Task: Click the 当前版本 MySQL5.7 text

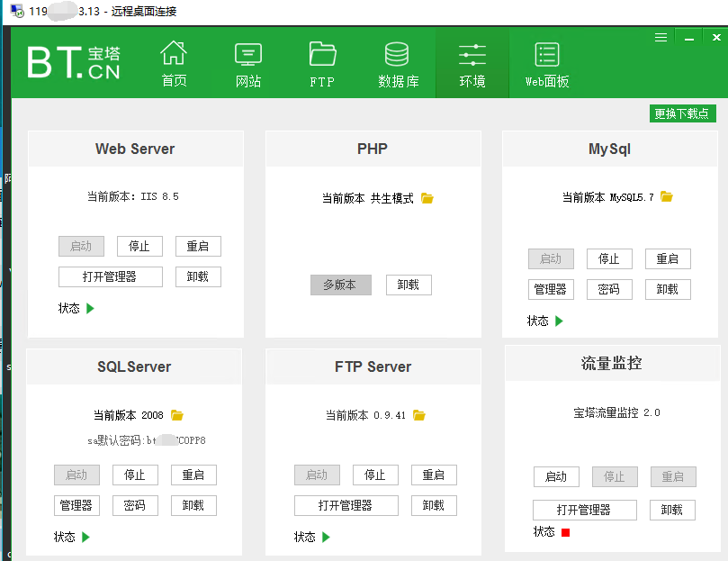Action: [608, 197]
